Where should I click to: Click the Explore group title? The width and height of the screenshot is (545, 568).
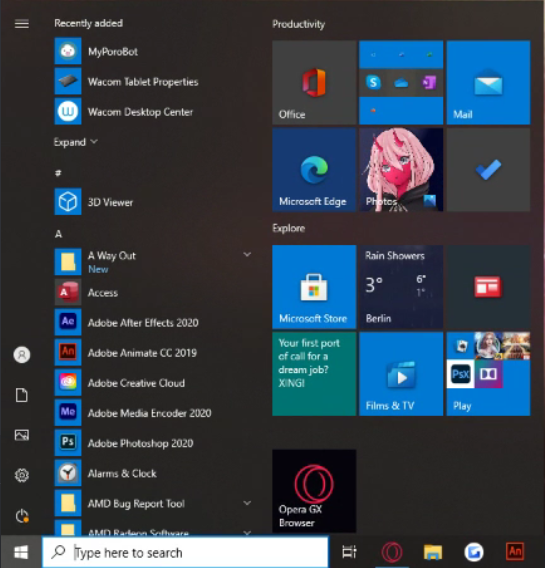tap(289, 228)
